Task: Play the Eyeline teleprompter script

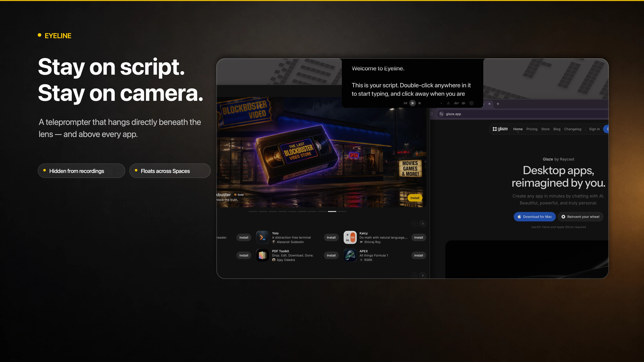Action: (413, 103)
